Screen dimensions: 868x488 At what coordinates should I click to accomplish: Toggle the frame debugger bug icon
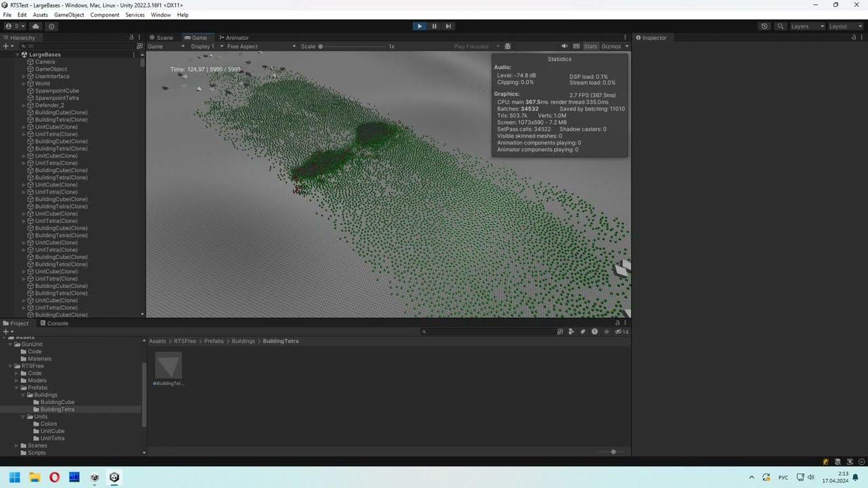[x=508, y=47]
